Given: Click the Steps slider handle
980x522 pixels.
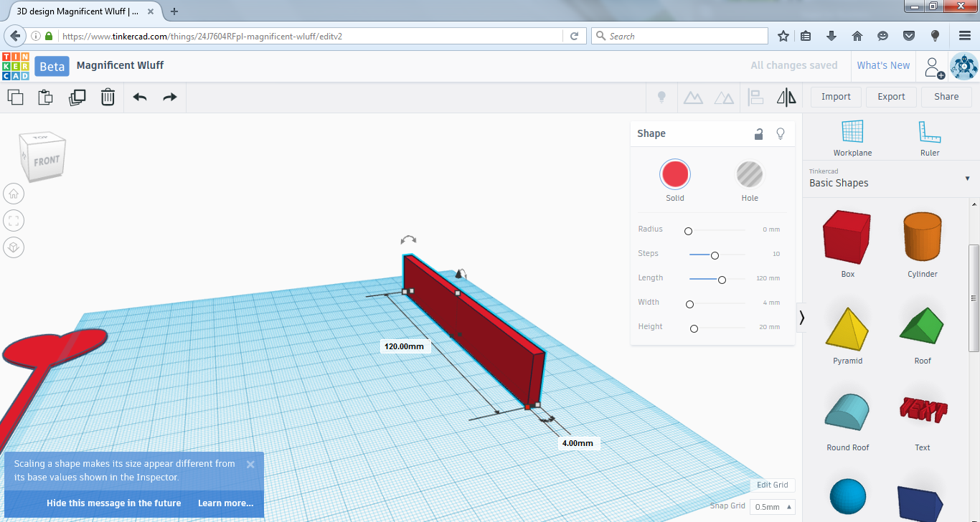Looking at the screenshot, I should pyautogui.click(x=715, y=255).
